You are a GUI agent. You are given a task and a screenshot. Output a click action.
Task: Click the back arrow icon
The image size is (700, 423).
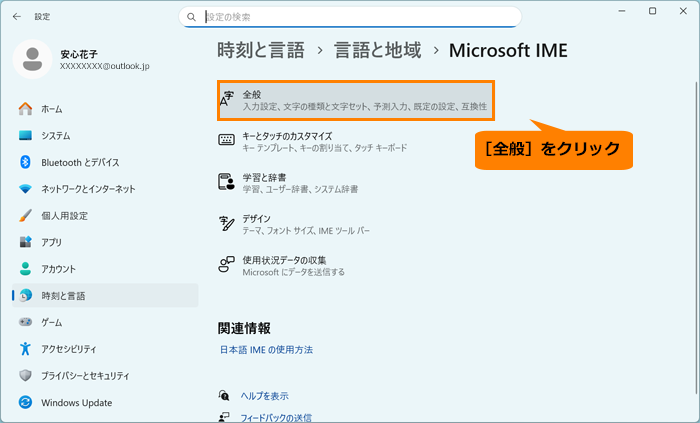click(17, 17)
